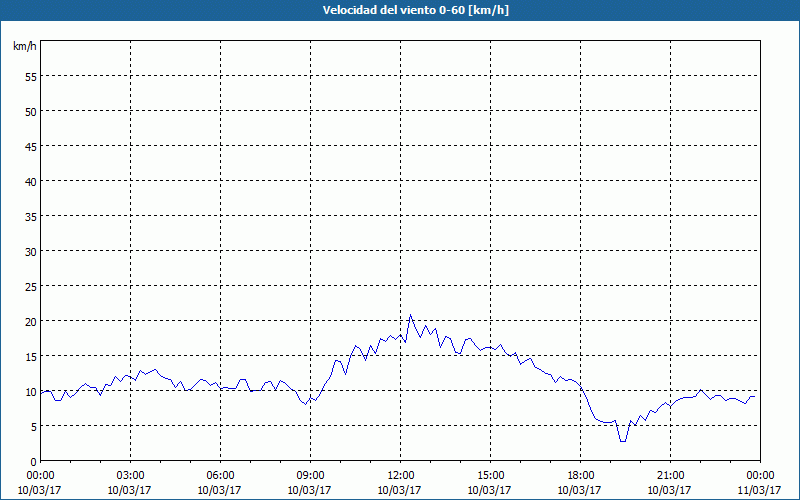Click the y-axis value 45
The height and width of the screenshot is (500, 800).
[x=31, y=147]
